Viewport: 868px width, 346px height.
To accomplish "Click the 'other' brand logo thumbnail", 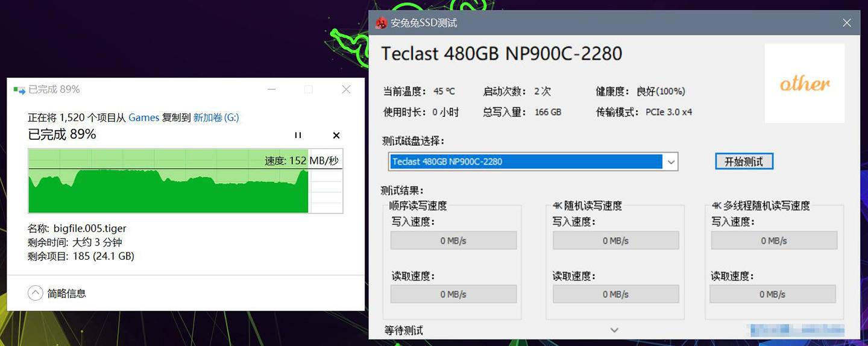I will 805,83.
